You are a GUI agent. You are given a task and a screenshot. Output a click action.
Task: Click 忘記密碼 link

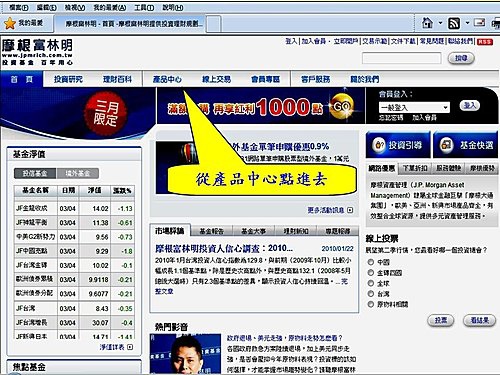click(x=391, y=118)
